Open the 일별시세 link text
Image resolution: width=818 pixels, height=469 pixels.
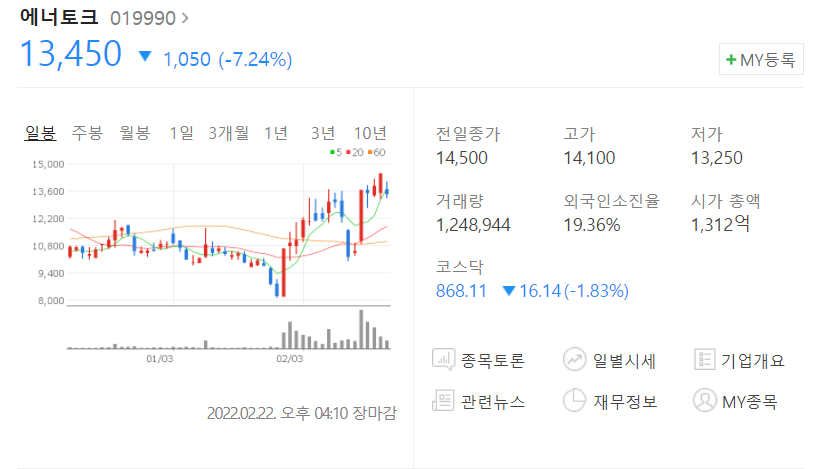pyautogui.click(x=624, y=360)
